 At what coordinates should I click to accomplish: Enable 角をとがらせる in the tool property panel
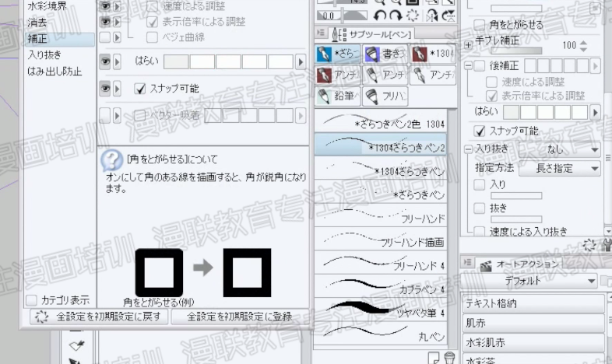pyautogui.click(x=479, y=25)
